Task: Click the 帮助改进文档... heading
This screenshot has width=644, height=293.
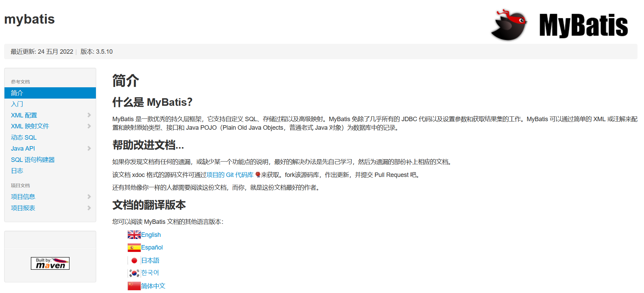Action: click(148, 145)
